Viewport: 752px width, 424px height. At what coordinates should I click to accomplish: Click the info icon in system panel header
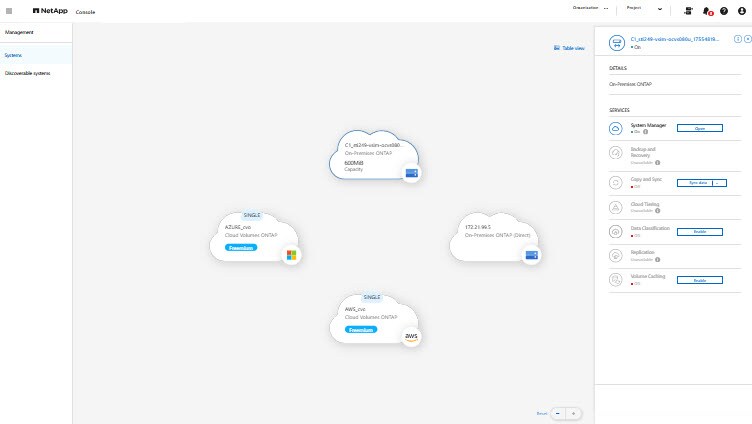coord(738,38)
